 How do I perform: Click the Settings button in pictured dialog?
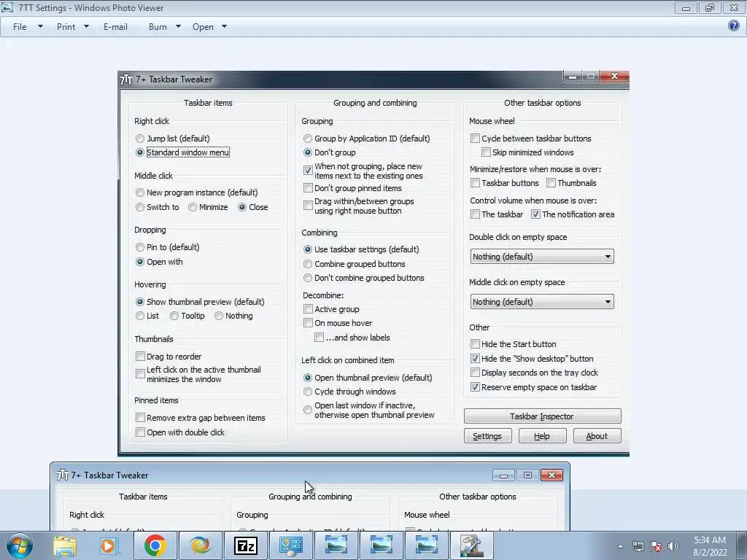(x=487, y=436)
